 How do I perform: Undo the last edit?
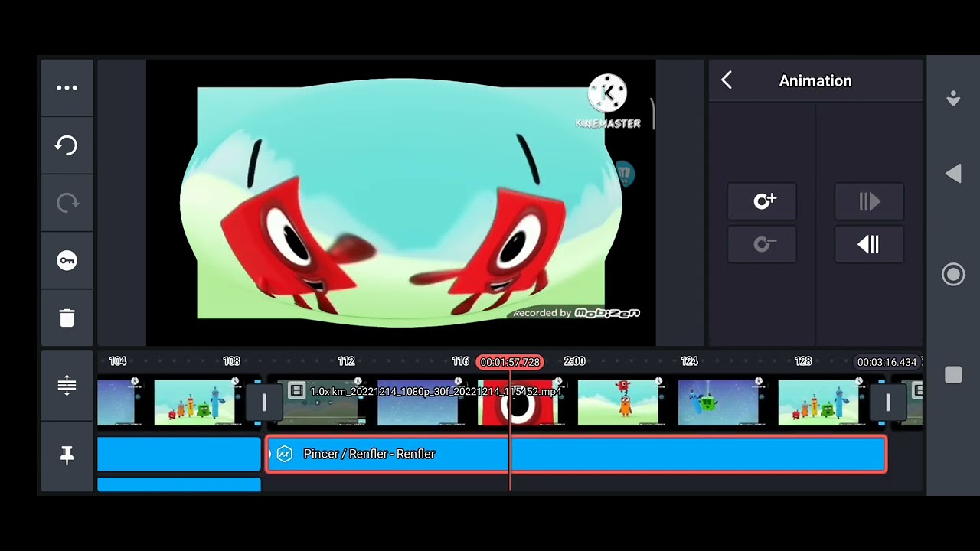click(x=67, y=145)
